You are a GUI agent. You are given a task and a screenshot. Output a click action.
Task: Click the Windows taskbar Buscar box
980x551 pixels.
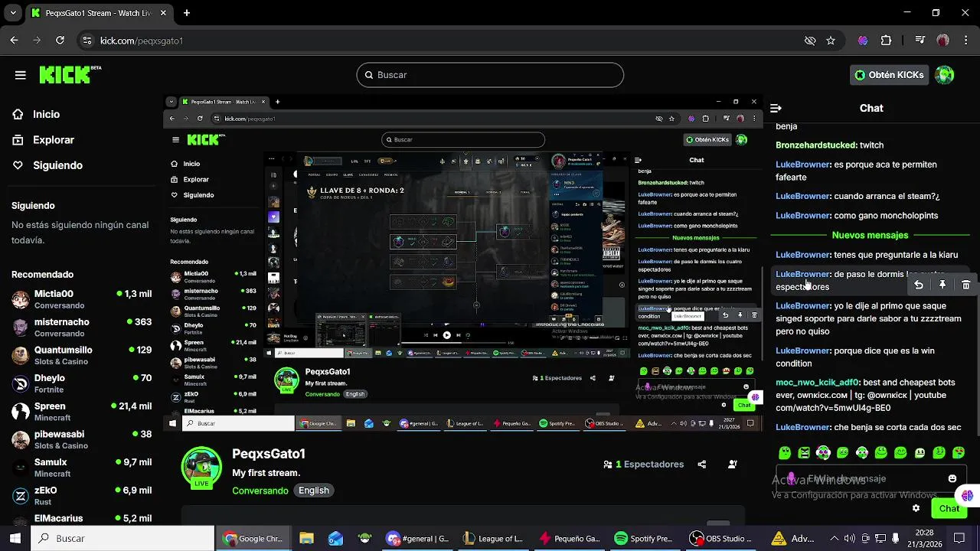pyautogui.click(x=122, y=539)
